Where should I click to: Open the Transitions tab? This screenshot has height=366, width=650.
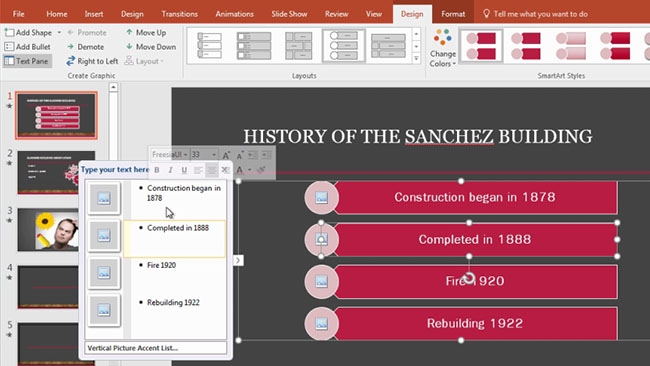[179, 14]
